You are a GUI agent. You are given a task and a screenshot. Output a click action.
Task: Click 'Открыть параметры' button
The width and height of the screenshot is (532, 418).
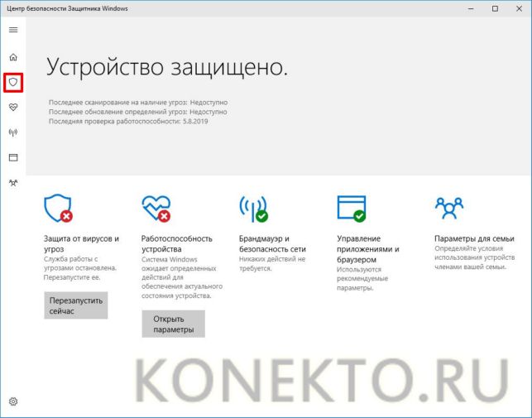(x=174, y=324)
